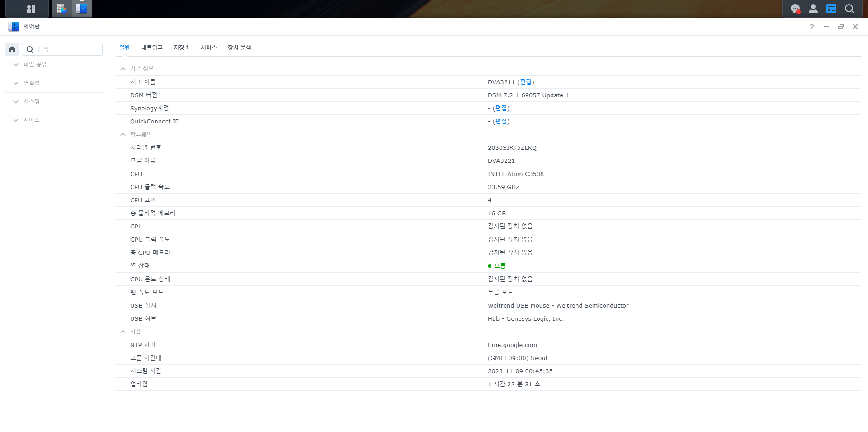
Task: Open the notifications chat bubble icon
Action: 795,9
